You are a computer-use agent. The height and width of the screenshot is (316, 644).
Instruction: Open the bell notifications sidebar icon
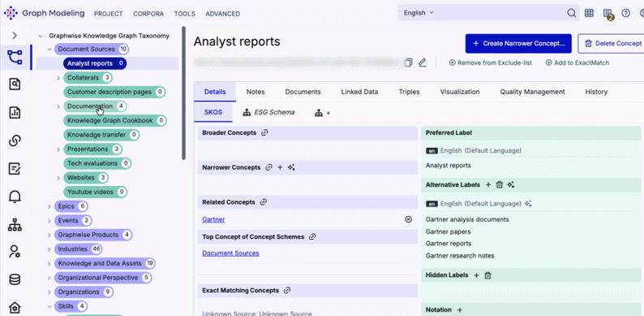pyautogui.click(x=15, y=197)
